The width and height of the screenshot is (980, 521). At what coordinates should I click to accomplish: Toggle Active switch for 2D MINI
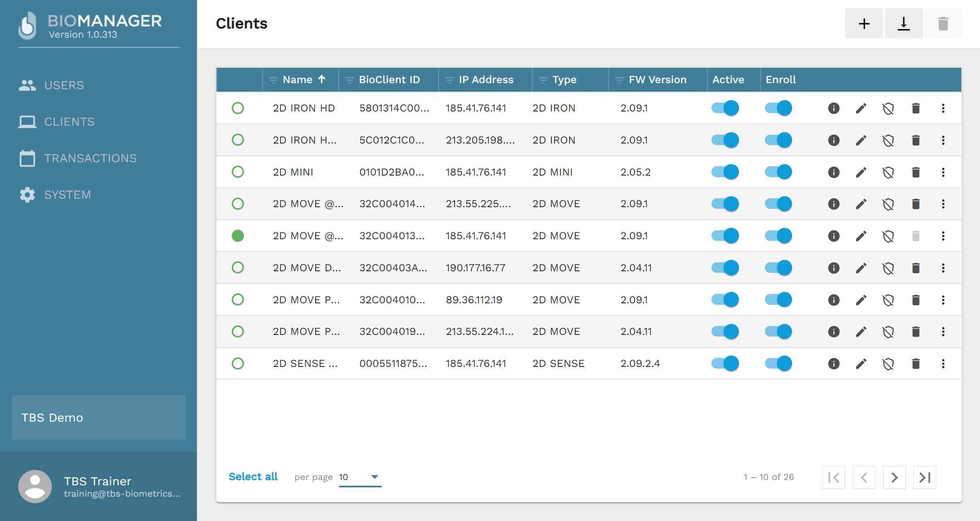pyautogui.click(x=725, y=172)
